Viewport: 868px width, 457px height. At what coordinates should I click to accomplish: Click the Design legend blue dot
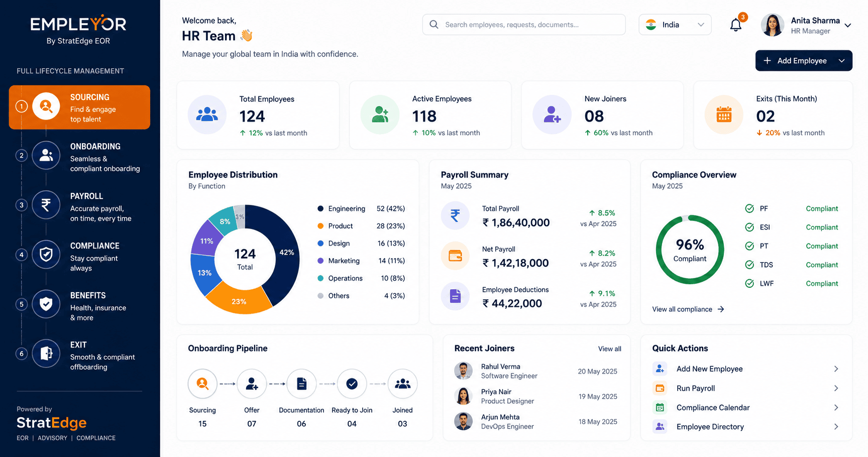pyautogui.click(x=320, y=243)
